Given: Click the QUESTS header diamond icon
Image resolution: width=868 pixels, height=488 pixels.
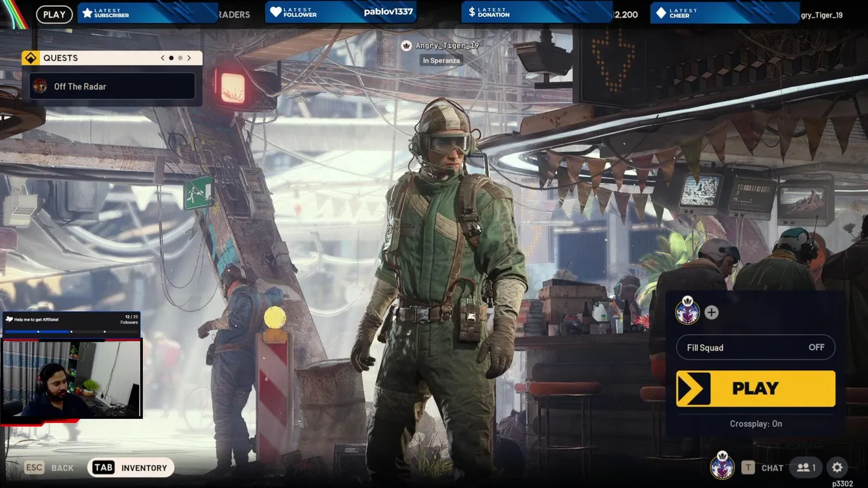Looking at the screenshot, I should (x=30, y=58).
